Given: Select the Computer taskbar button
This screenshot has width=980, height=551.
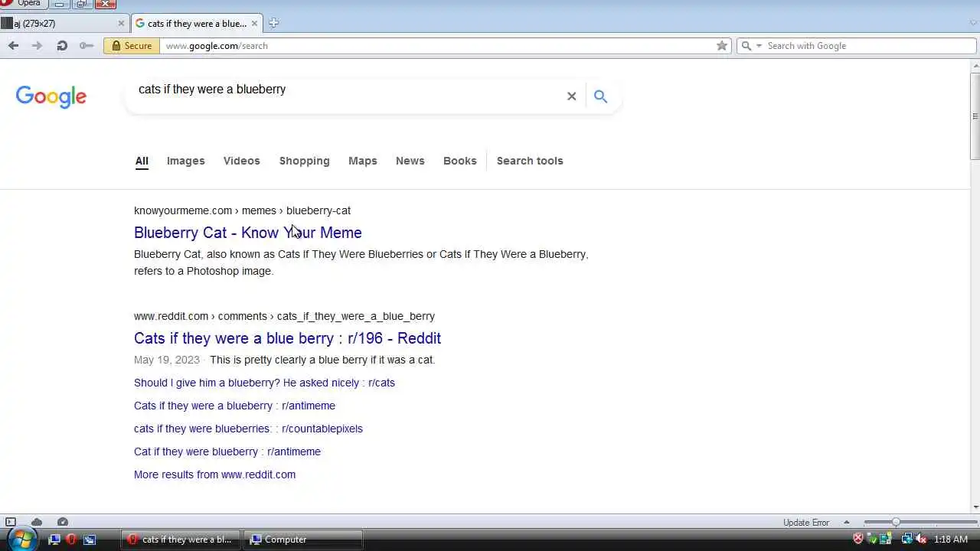Looking at the screenshot, I should tap(303, 540).
